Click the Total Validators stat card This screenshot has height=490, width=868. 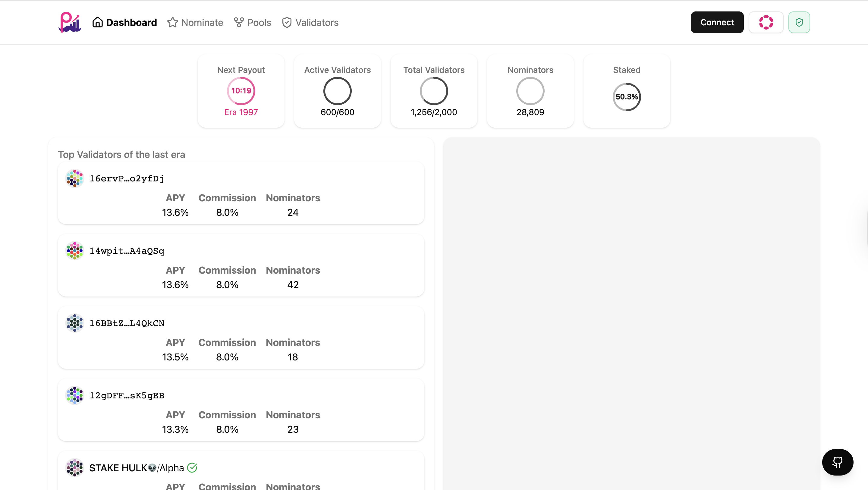coord(434,91)
